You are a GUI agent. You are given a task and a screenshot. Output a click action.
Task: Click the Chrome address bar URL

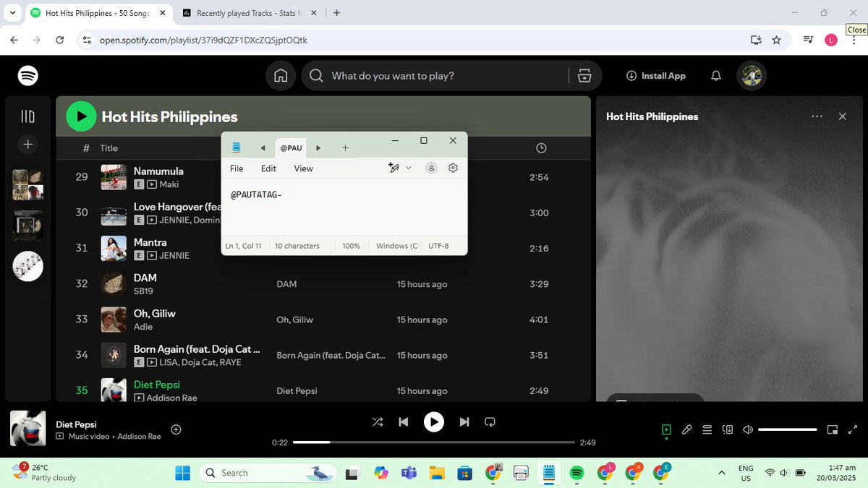coord(203,40)
